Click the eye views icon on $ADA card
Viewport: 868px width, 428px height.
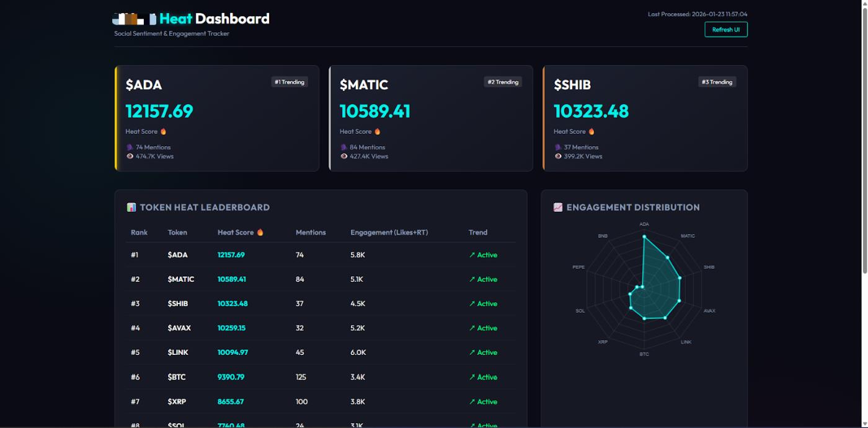(130, 157)
